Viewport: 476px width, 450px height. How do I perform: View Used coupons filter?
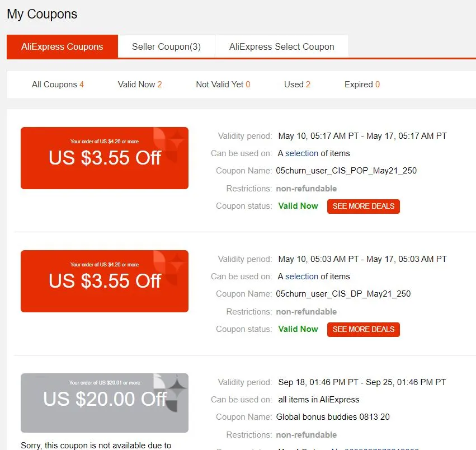pyautogui.click(x=297, y=85)
